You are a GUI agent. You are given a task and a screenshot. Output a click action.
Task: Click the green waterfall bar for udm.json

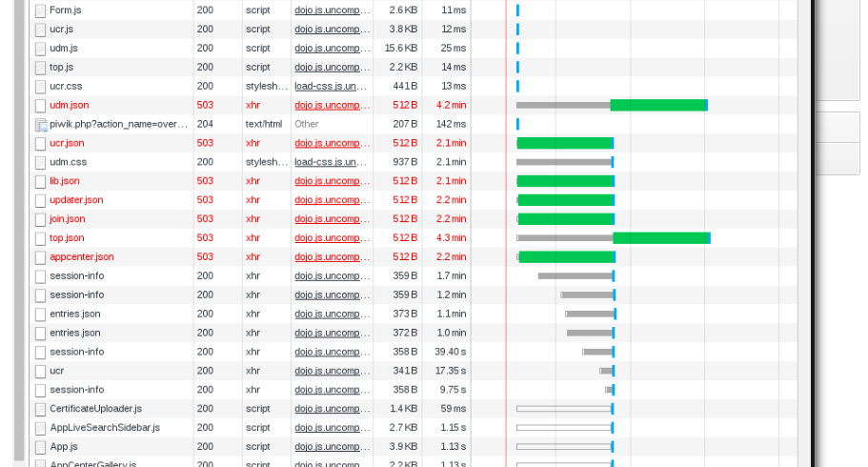pos(657,105)
